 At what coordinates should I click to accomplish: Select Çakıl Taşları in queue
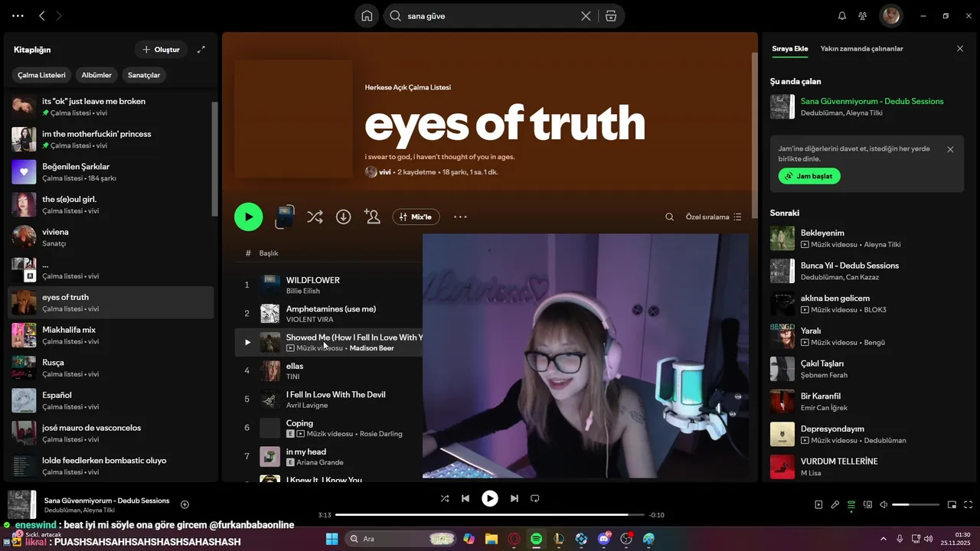coord(868,369)
